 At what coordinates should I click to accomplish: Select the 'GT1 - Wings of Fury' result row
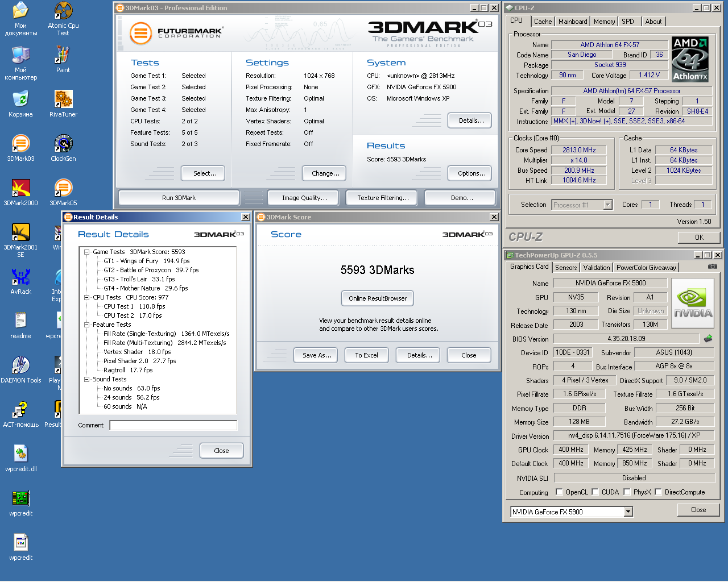(x=147, y=261)
